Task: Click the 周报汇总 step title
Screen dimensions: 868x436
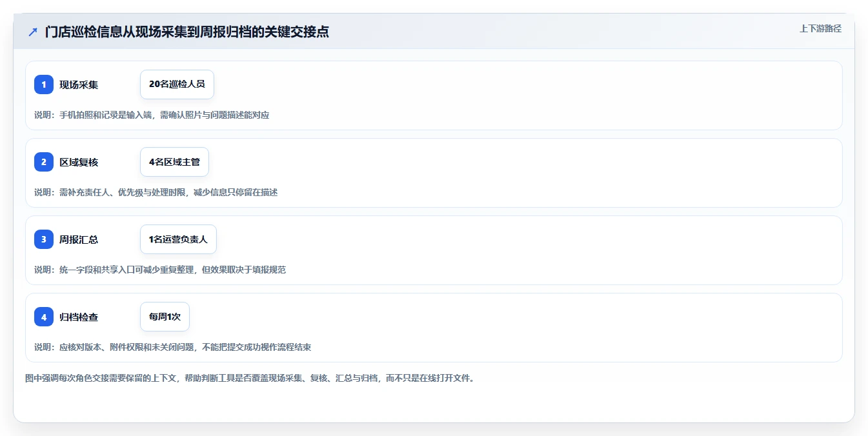Action: coord(79,239)
